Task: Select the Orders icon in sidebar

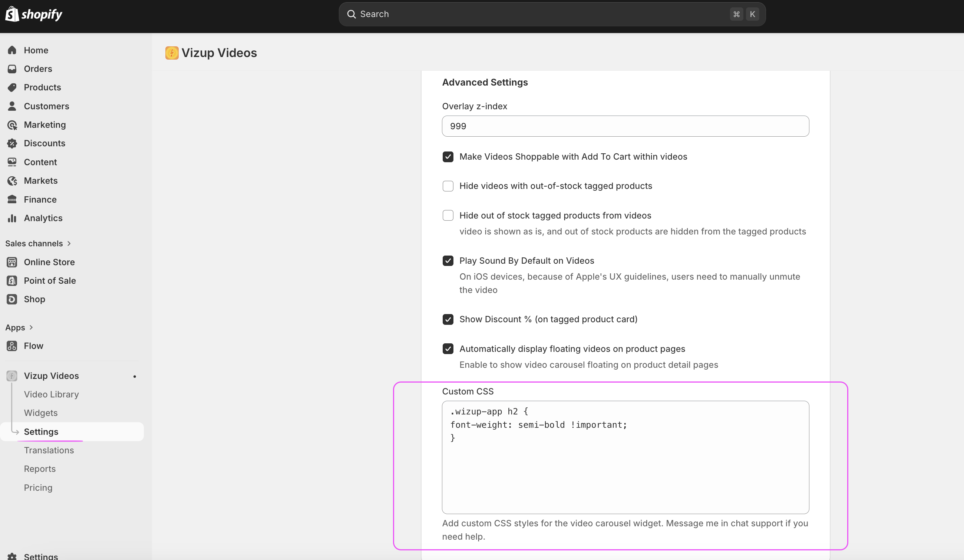Action: 12,69
